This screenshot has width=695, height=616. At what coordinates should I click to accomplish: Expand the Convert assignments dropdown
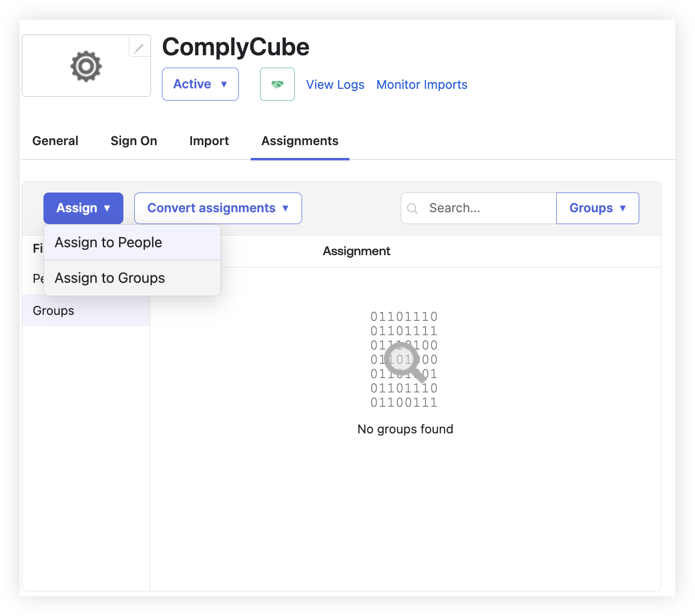[x=218, y=208]
